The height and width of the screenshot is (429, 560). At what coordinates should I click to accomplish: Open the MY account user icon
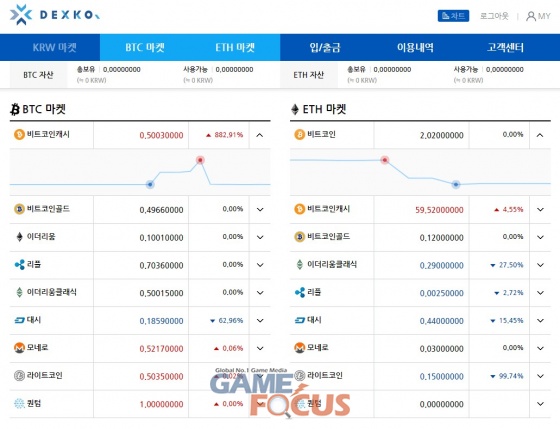(x=531, y=16)
